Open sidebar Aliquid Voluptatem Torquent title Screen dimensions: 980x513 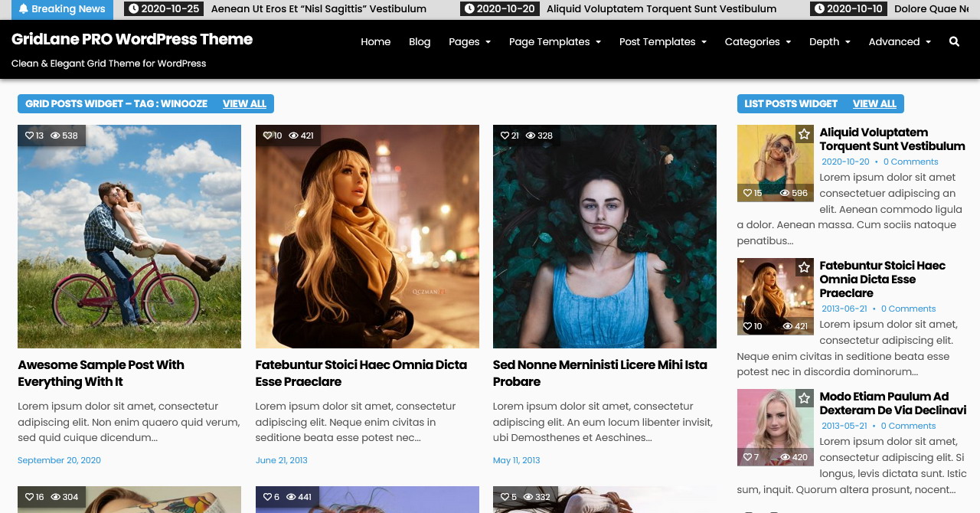tap(892, 139)
